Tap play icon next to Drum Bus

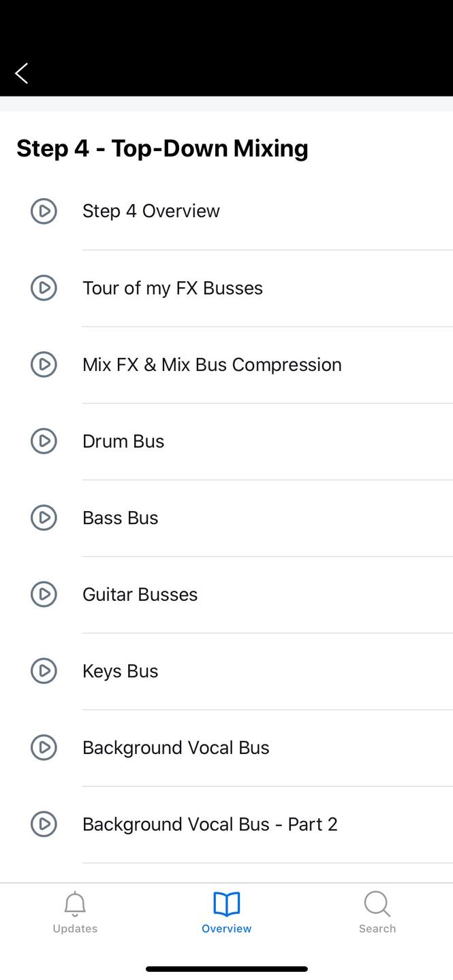(44, 441)
